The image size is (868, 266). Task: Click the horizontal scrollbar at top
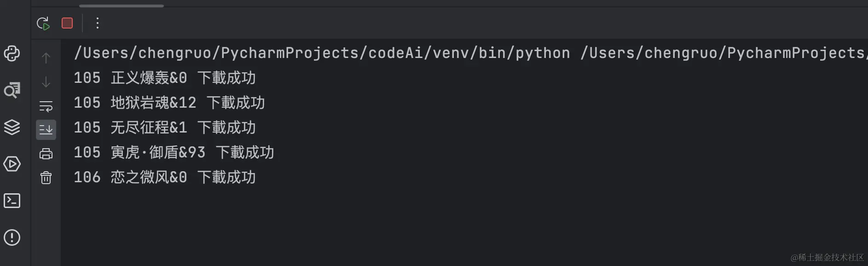121,6
